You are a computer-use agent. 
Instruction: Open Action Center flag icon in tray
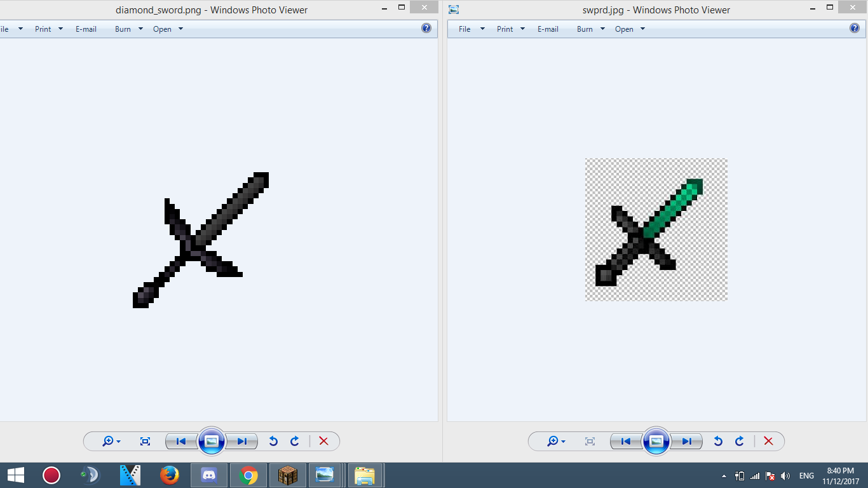[x=770, y=476]
